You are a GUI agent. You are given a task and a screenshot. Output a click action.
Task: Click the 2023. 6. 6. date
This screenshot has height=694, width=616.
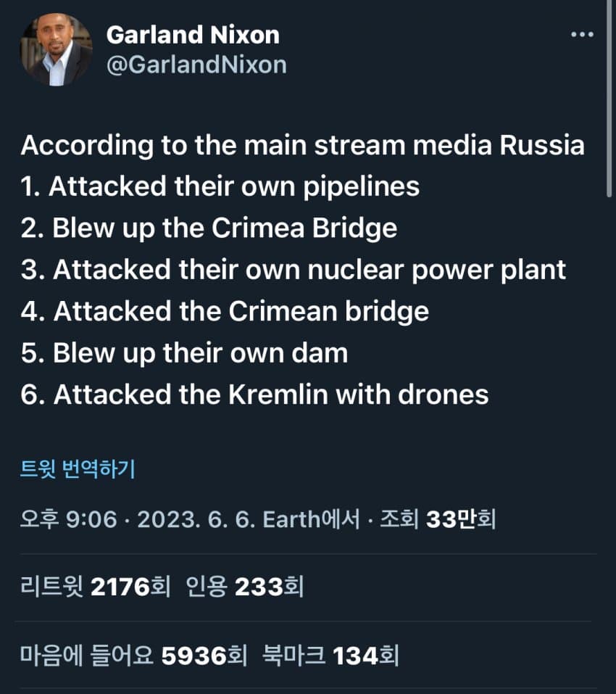coord(193,519)
